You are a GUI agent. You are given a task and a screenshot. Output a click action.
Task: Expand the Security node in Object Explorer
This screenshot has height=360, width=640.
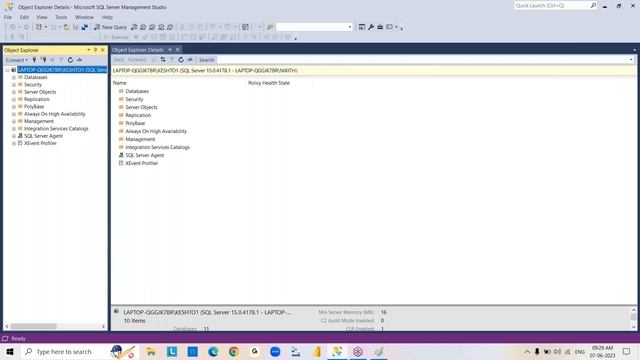tap(14, 84)
